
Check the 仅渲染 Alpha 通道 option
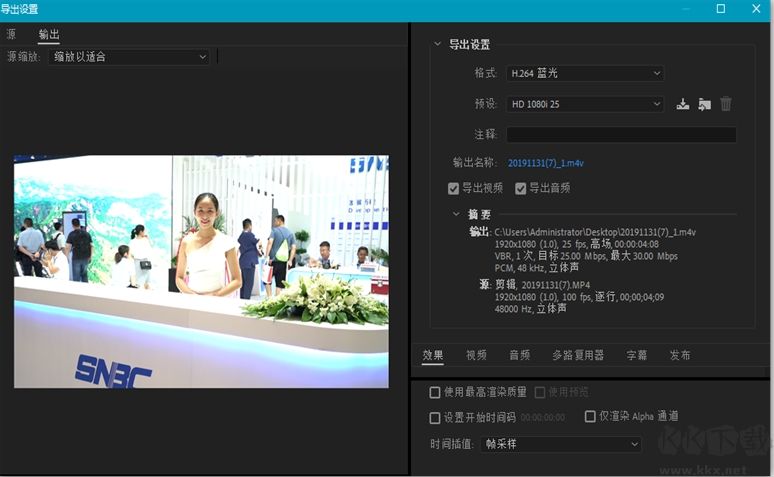[590, 416]
